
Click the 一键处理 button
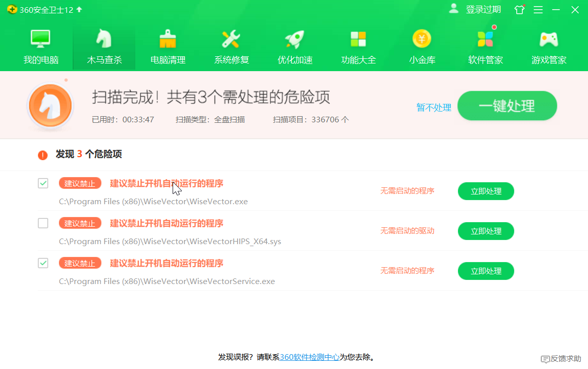coord(507,105)
